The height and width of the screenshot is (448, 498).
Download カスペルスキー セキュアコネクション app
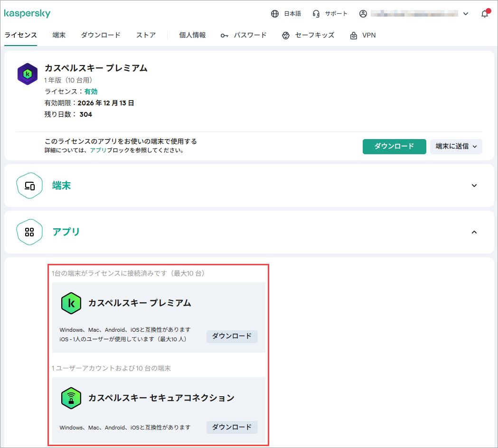tap(232, 428)
